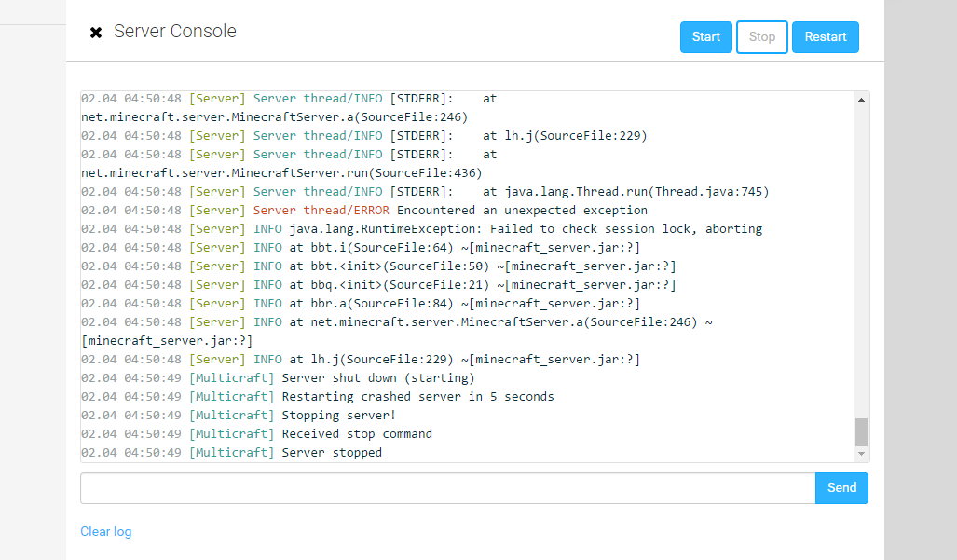957x560 pixels.
Task: Click the 'Stopping server!' log line
Action: coord(338,416)
